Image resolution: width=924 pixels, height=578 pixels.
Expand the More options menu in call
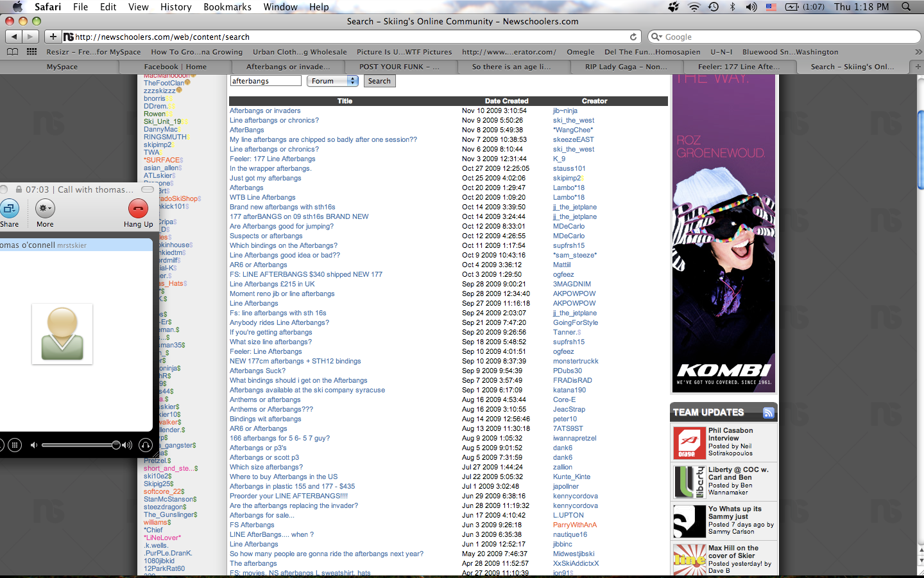tap(45, 209)
